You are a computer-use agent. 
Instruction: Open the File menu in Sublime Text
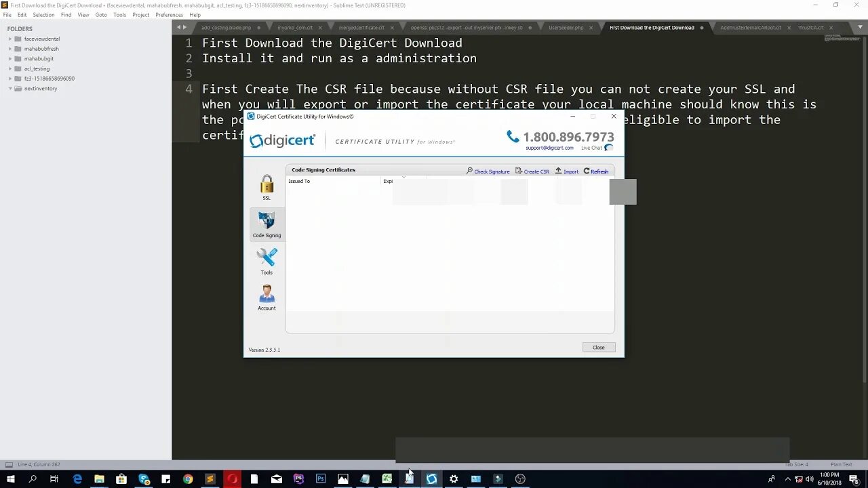(x=7, y=15)
